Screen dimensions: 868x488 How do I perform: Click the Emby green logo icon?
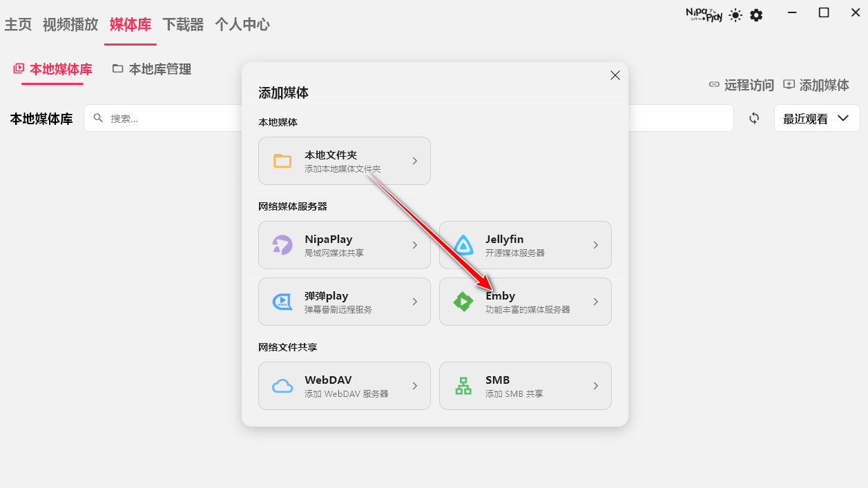(463, 302)
